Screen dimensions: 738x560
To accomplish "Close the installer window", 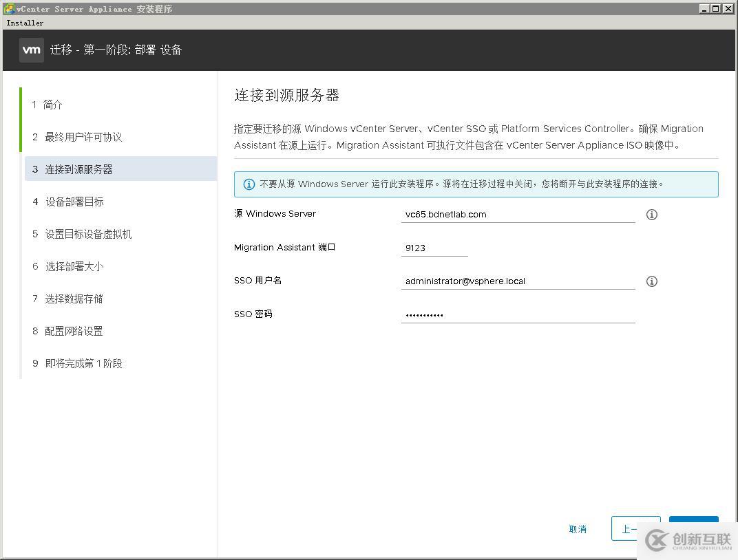I will (x=728, y=8).
